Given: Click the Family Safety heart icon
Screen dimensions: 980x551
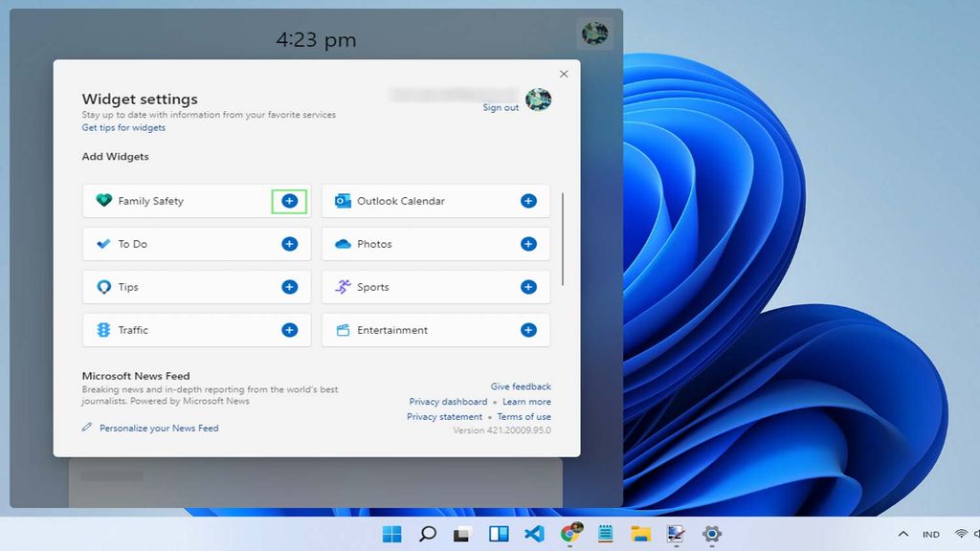Looking at the screenshot, I should pos(102,201).
